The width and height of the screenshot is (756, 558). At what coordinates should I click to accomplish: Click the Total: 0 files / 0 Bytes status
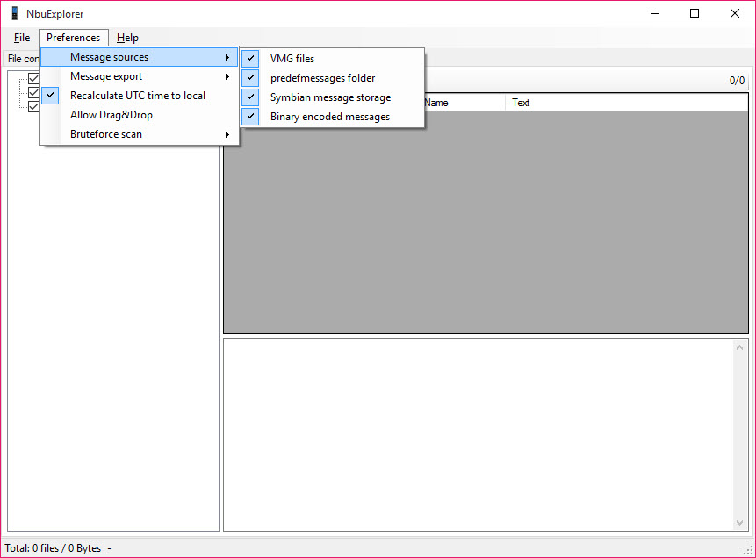tap(53, 548)
